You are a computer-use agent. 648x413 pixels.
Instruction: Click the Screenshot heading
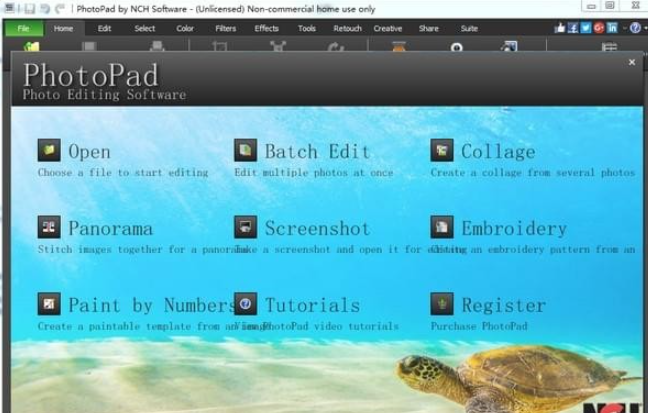[x=317, y=228]
